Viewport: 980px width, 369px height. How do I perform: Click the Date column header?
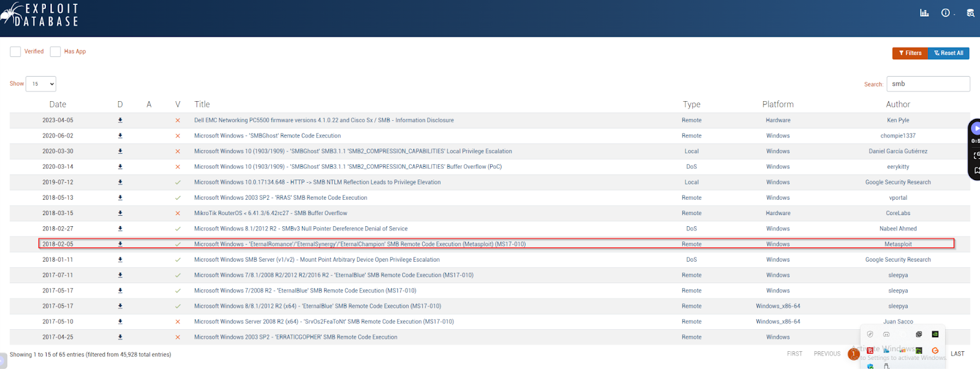tap(58, 104)
